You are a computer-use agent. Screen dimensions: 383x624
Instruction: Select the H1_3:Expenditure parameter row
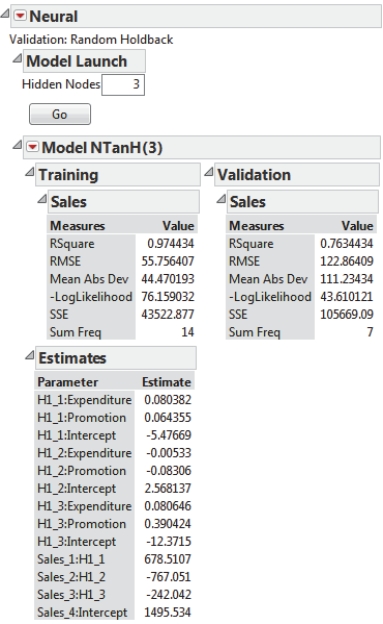(x=115, y=506)
